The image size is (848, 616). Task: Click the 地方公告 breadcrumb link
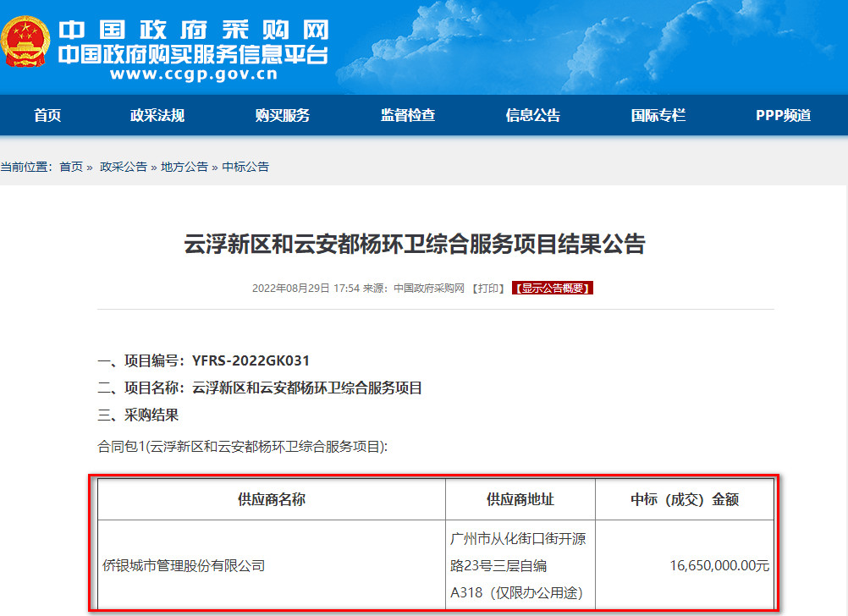(x=184, y=167)
